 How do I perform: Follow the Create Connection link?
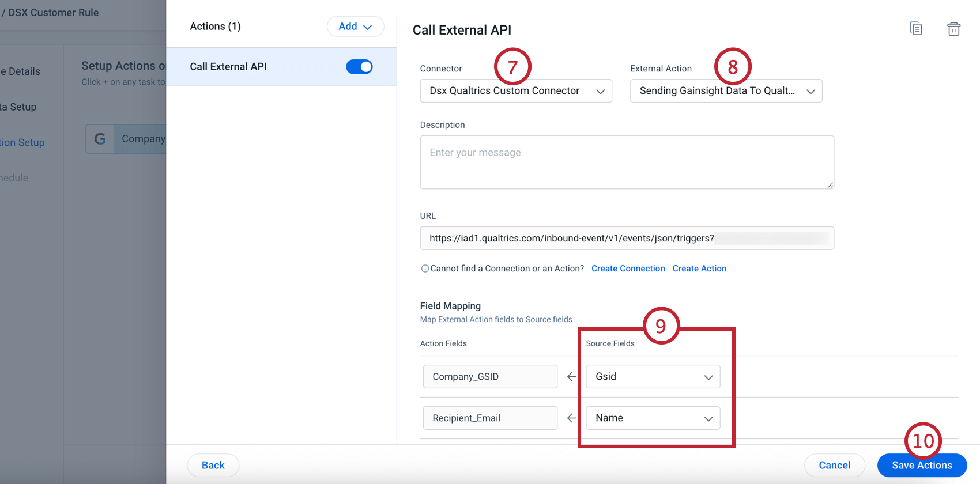tap(628, 269)
